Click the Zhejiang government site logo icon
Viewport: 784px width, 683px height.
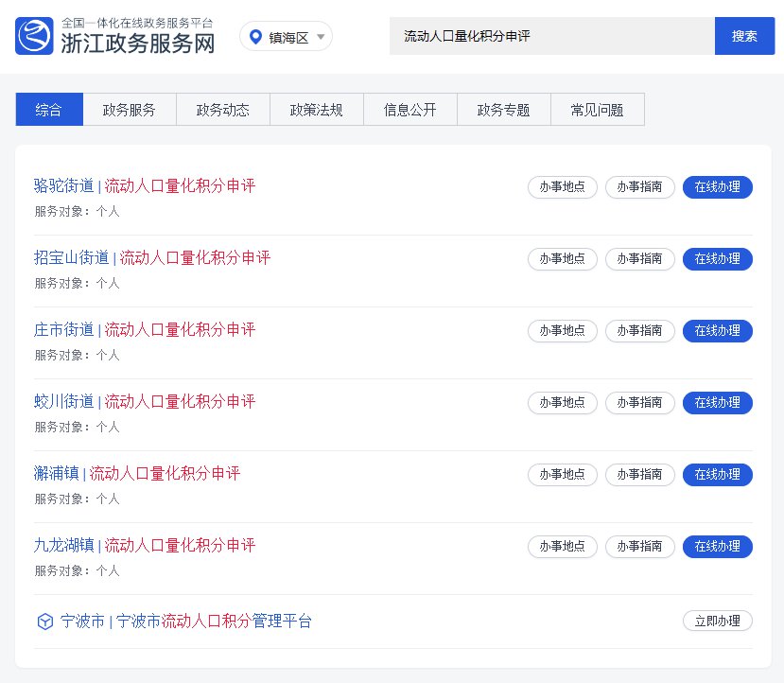(34, 36)
